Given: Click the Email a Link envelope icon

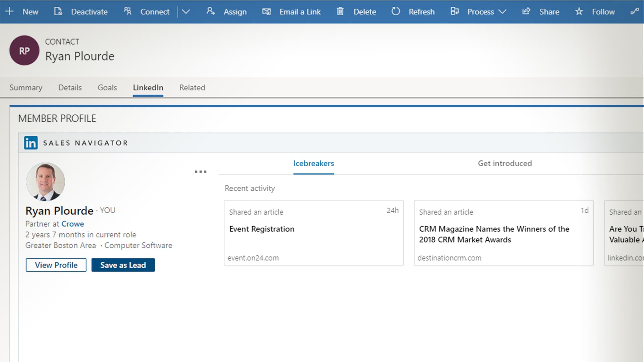Looking at the screenshot, I should pos(266,12).
